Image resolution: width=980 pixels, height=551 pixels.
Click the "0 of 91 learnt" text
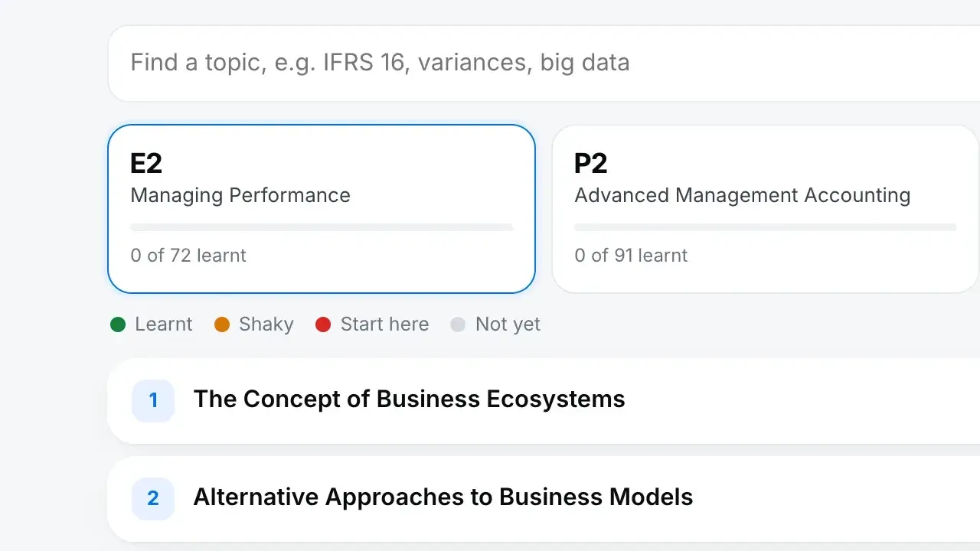[632, 256]
